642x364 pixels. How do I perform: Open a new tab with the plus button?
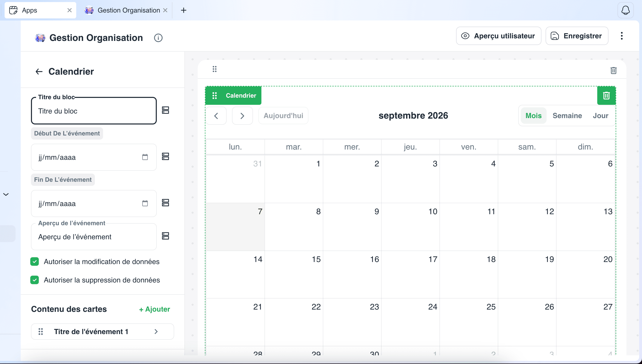click(x=184, y=10)
